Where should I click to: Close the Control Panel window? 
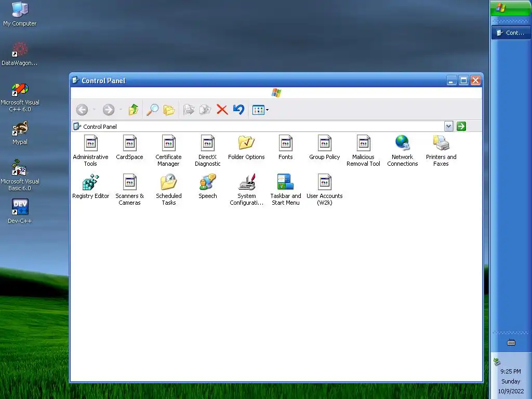[476, 81]
